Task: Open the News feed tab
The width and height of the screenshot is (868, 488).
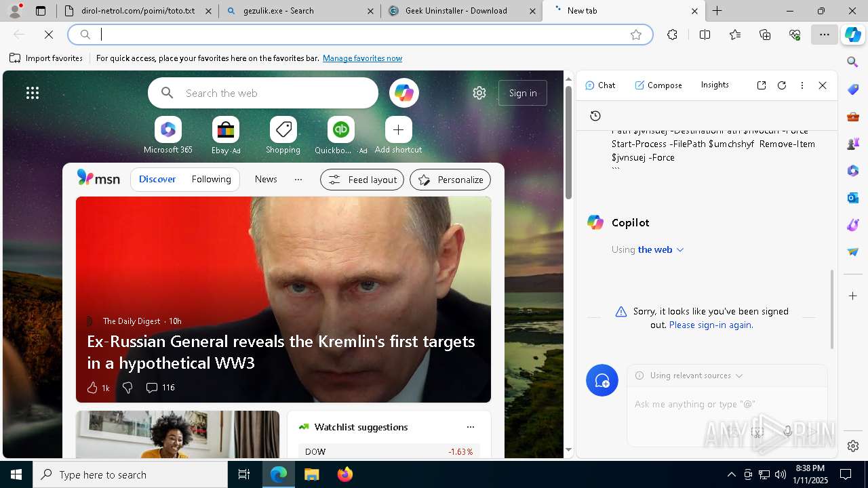Action: click(266, 179)
